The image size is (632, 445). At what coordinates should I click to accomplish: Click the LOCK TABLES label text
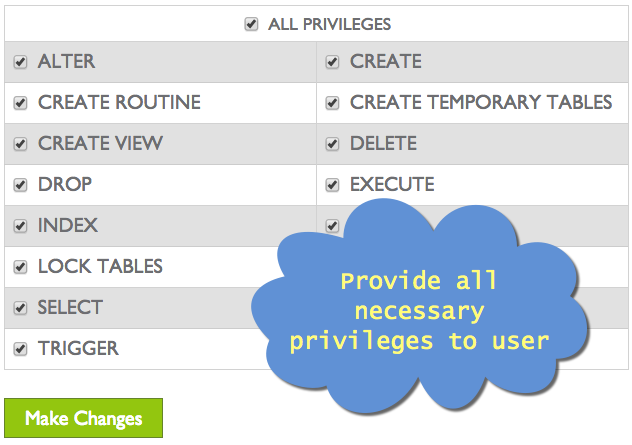100,267
